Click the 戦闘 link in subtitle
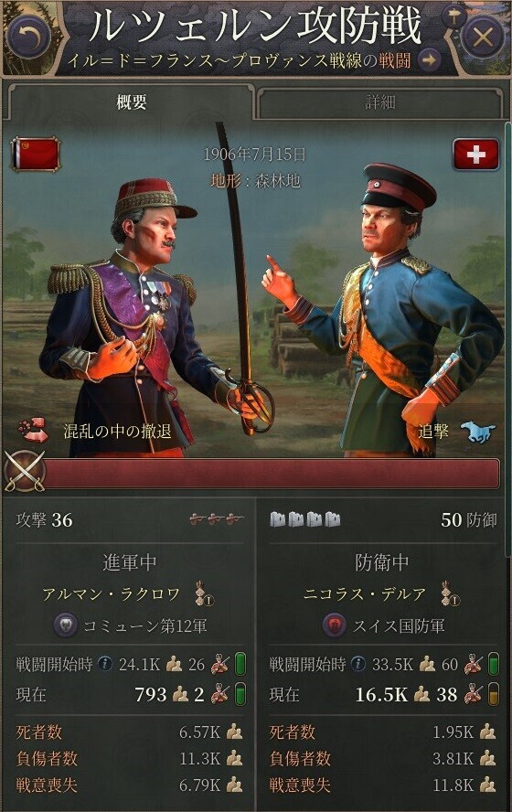Screen dimensions: 512x812 [x=394, y=60]
